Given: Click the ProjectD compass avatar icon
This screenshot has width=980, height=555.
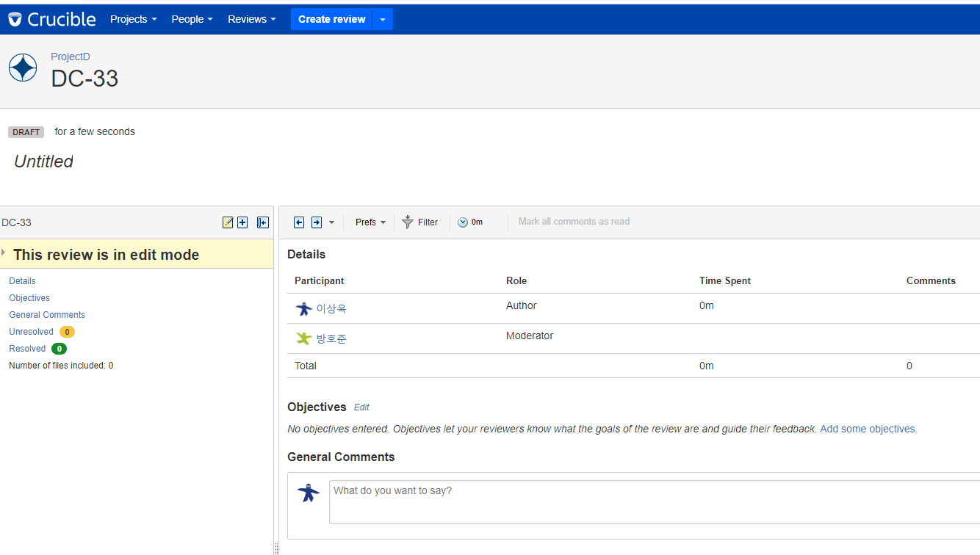Looking at the screenshot, I should point(23,68).
